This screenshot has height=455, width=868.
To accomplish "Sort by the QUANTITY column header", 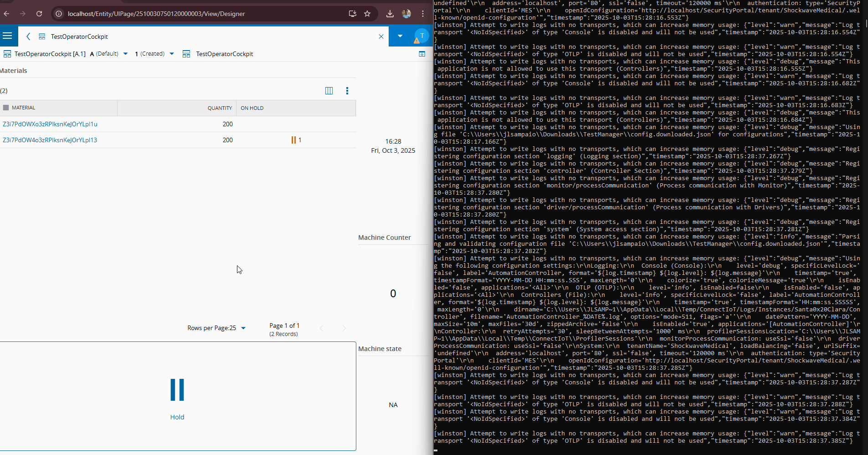I will coord(220,108).
